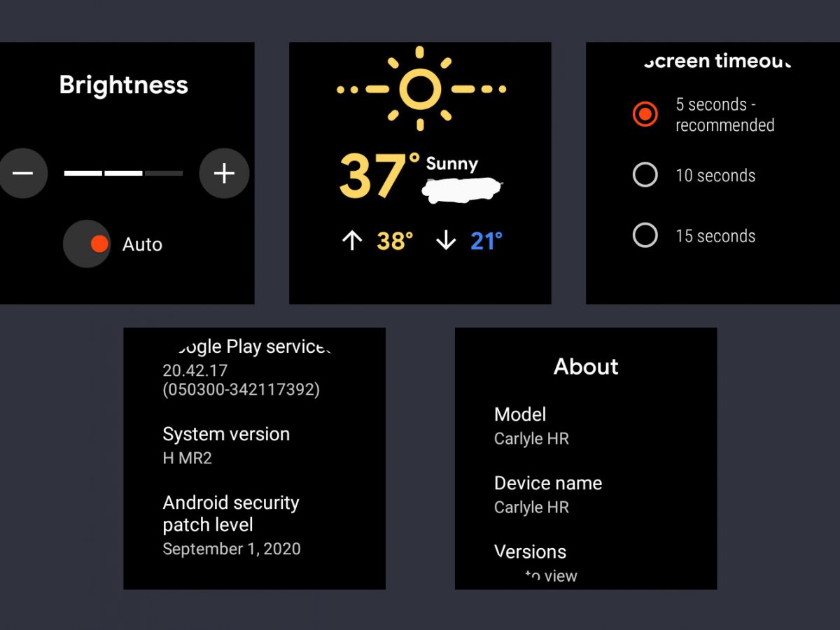Tap the 37° current temperature
Screen dimensions: 840x630
point(378,176)
